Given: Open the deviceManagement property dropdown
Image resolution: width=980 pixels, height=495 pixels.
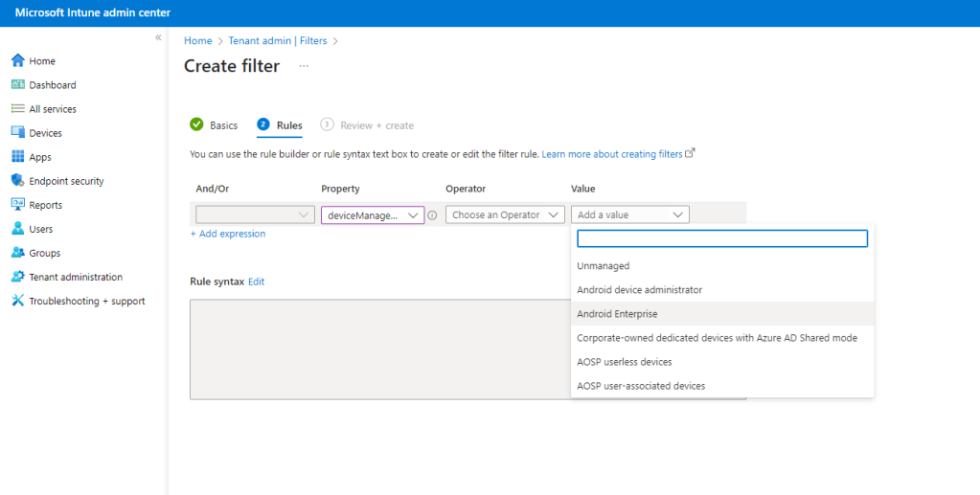Looking at the screenshot, I should tap(373, 215).
